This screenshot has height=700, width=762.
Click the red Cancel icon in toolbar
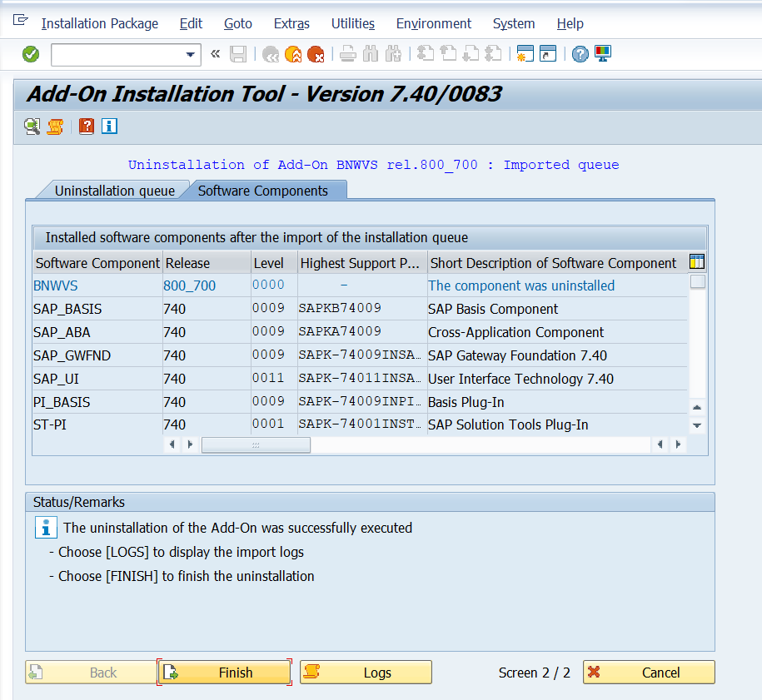point(316,54)
